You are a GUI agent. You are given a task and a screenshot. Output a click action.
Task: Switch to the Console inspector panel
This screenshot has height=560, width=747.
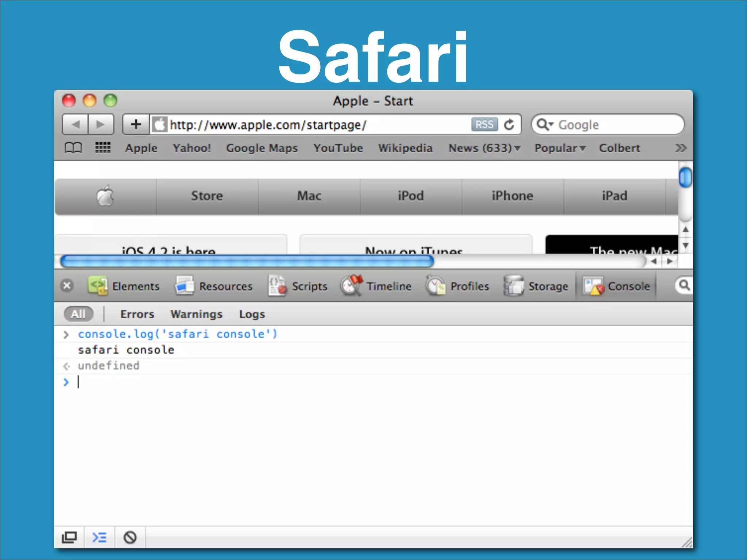click(616, 286)
